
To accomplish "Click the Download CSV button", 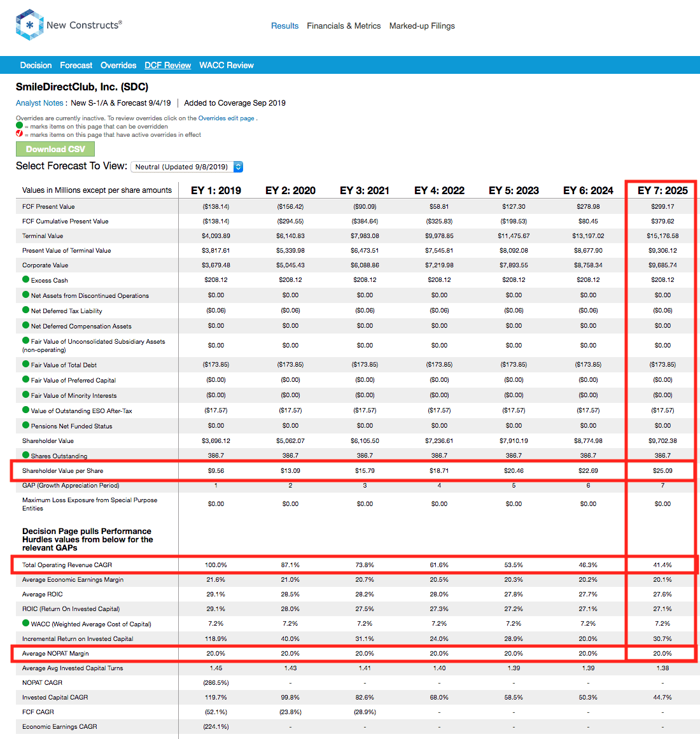I will [55, 149].
